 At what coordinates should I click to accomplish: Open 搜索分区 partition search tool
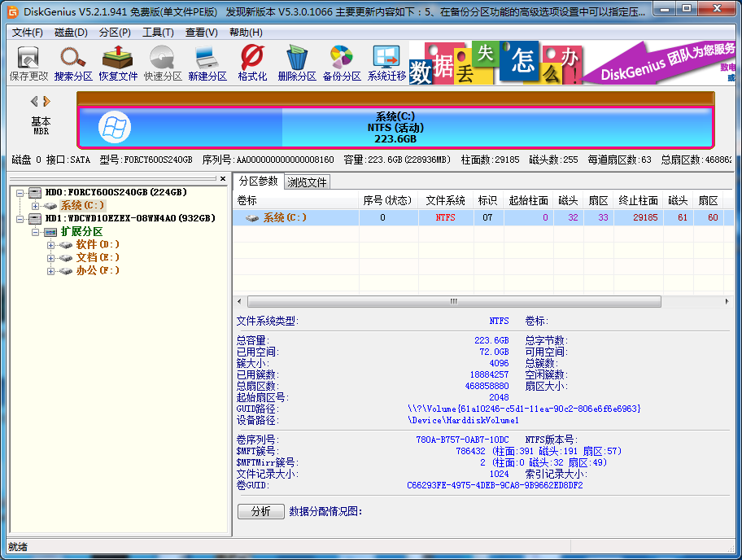pyautogui.click(x=73, y=63)
